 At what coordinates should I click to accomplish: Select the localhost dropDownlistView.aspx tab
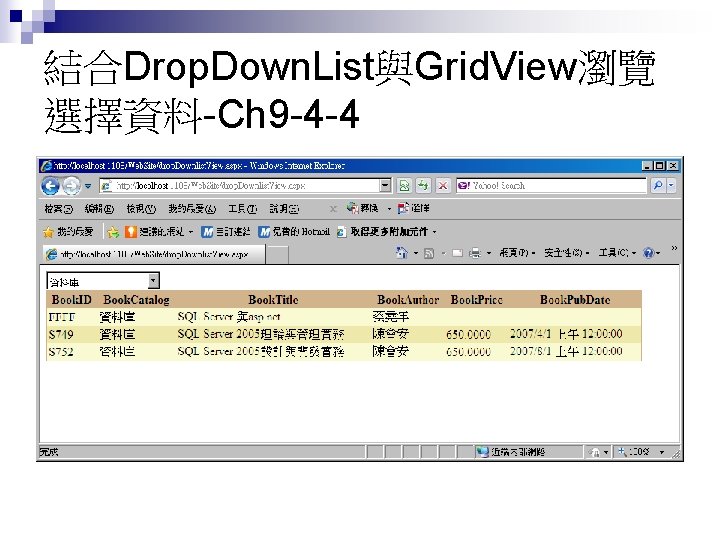[x=154, y=254]
